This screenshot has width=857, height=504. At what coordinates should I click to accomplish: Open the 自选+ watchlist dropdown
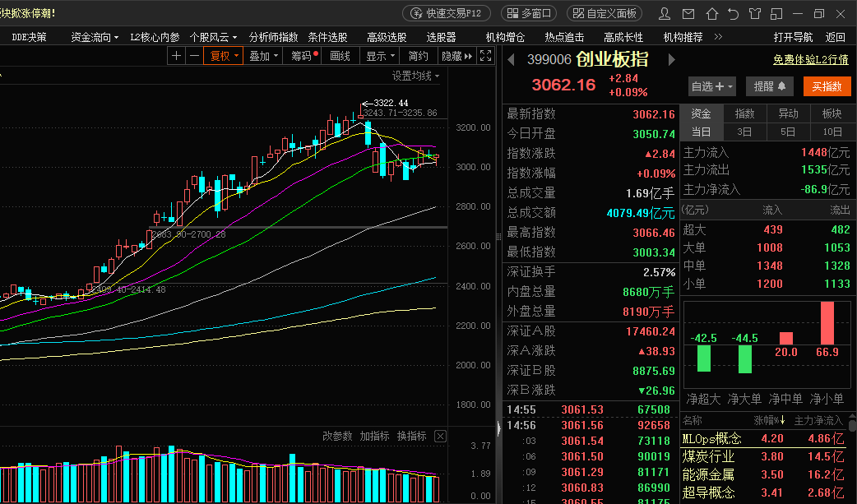(x=711, y=86)
